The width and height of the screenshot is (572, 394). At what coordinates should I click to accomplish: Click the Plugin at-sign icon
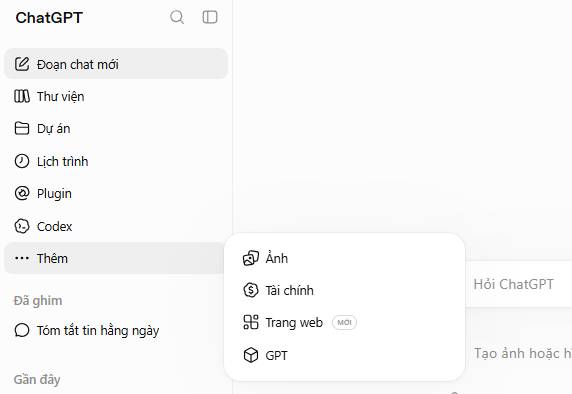pyautogui.click(x=22, y=193)
